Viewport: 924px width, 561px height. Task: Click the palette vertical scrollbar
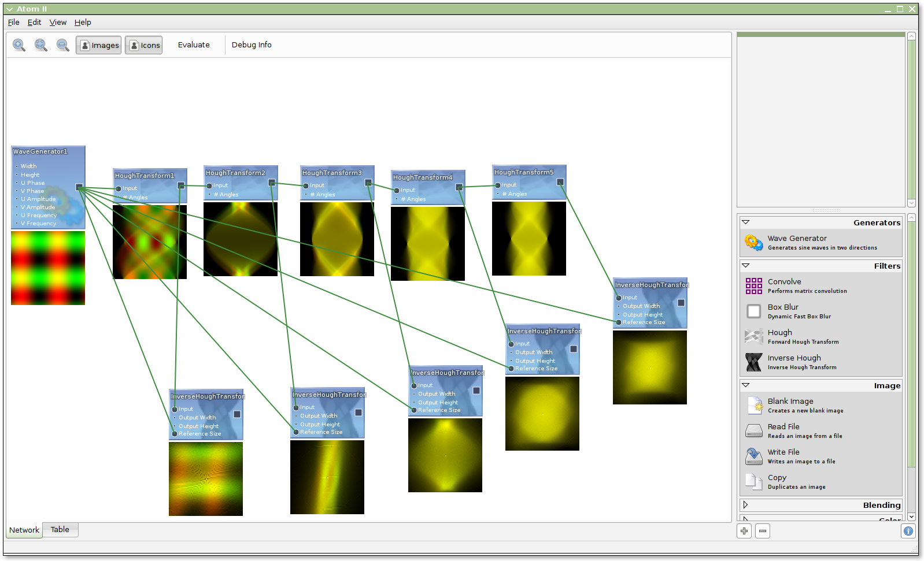click(911, 347)
